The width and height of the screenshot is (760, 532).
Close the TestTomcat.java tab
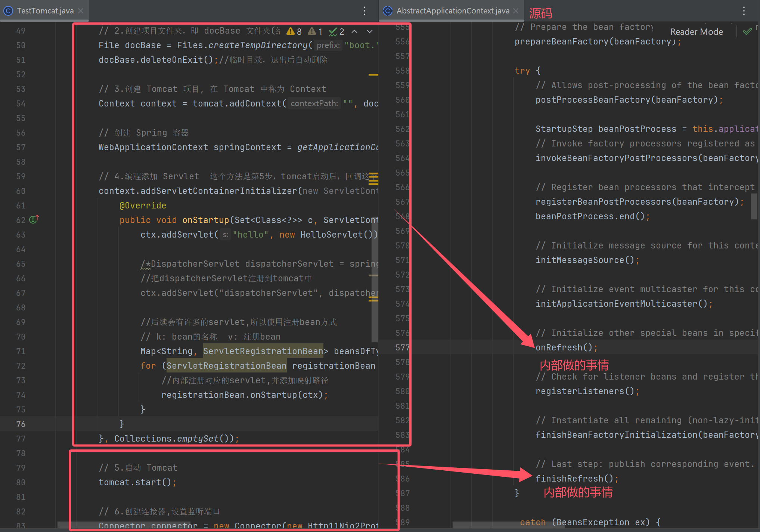pos(81,11)
